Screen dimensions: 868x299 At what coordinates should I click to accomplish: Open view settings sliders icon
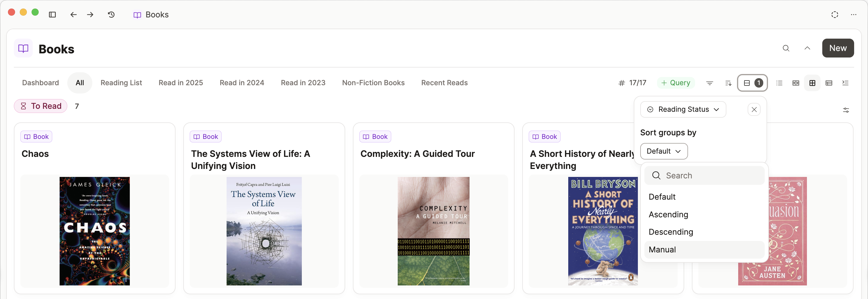click(x=845, y=110)
